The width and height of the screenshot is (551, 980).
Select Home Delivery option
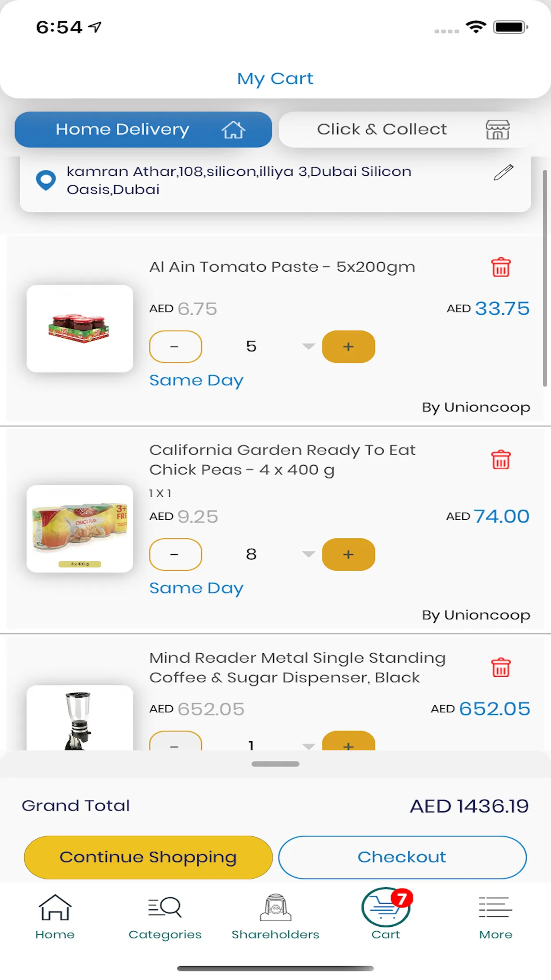(x=143, y=130)
